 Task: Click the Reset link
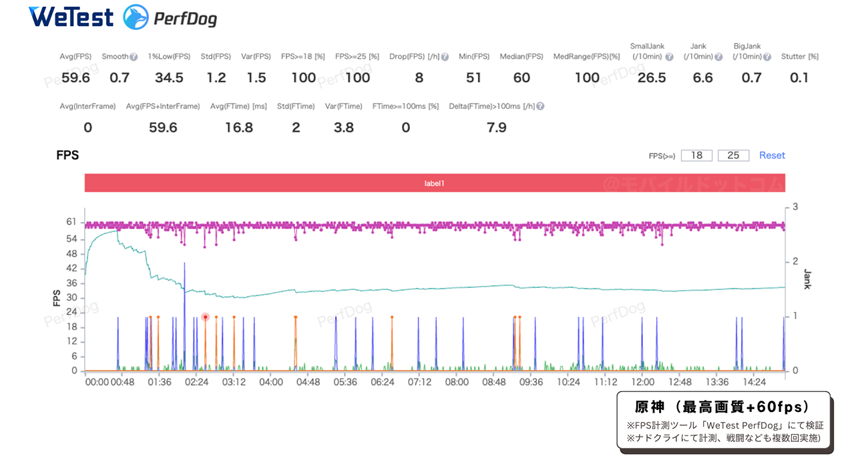772,156
